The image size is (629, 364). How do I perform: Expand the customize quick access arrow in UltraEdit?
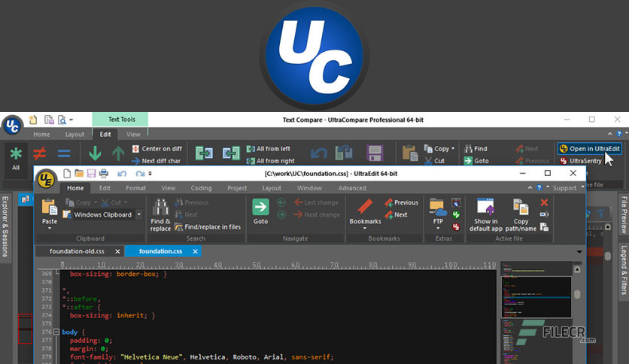click(150, 174)
